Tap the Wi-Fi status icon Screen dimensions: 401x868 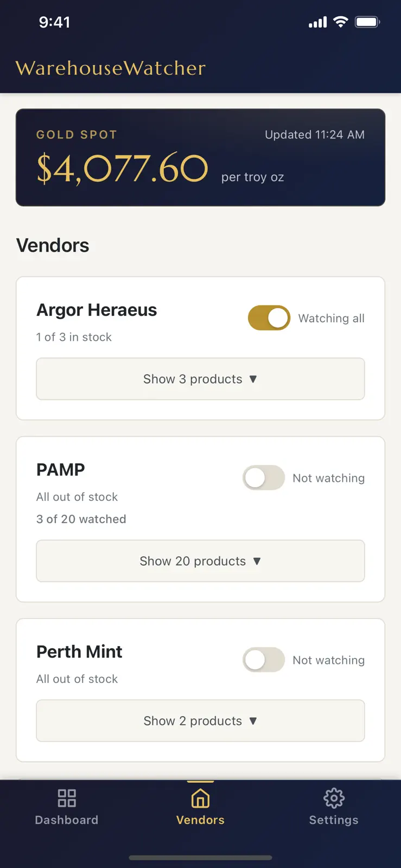(x=341, y=22)
